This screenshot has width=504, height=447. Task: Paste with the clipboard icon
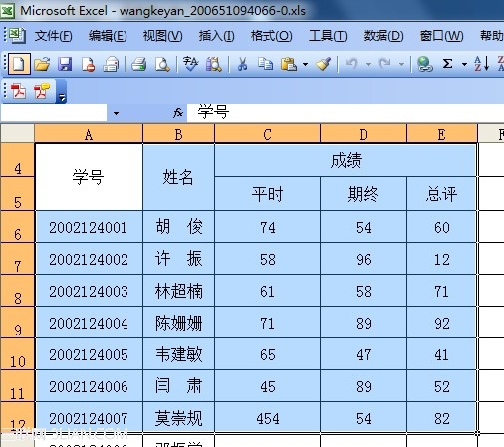[x=288, y=64]
